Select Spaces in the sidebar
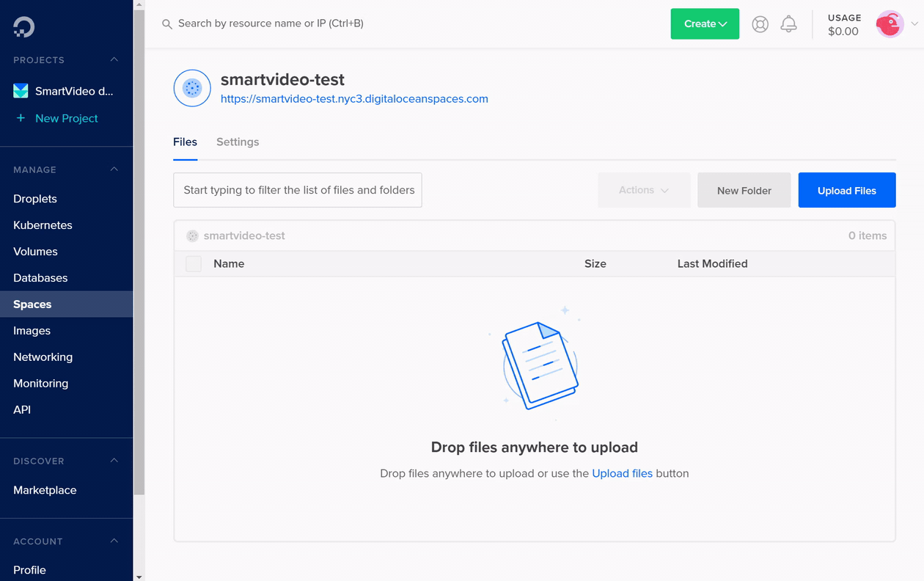This screenshot has height=581, width=924. (66, 304)
